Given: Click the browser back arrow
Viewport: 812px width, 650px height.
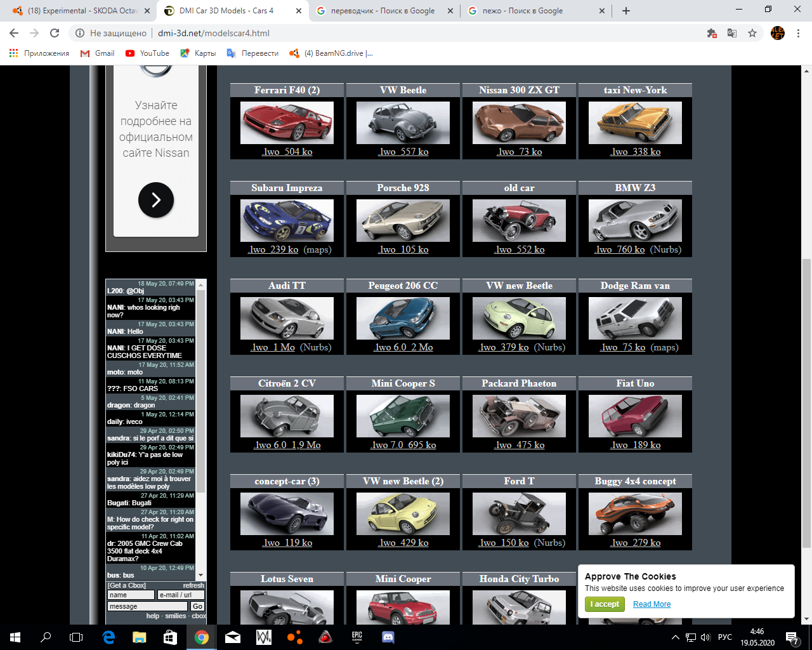Looking at the screenshot, I should pos(14,33).
